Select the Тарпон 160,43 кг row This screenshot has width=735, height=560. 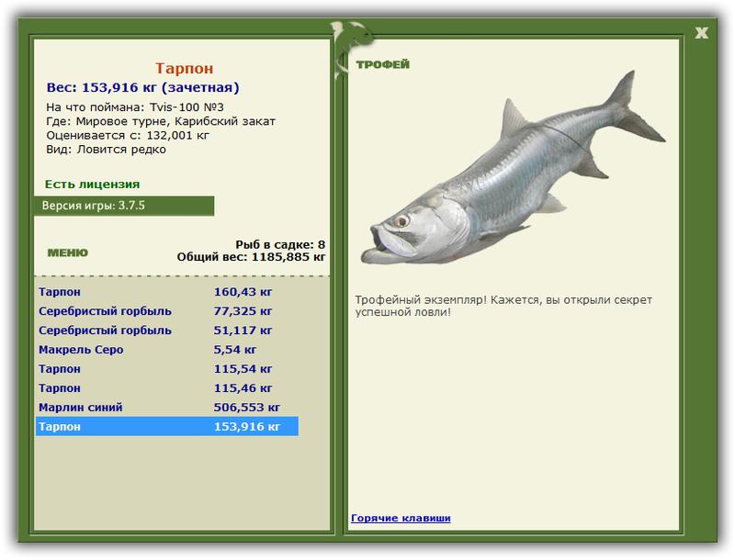[167, 292]
